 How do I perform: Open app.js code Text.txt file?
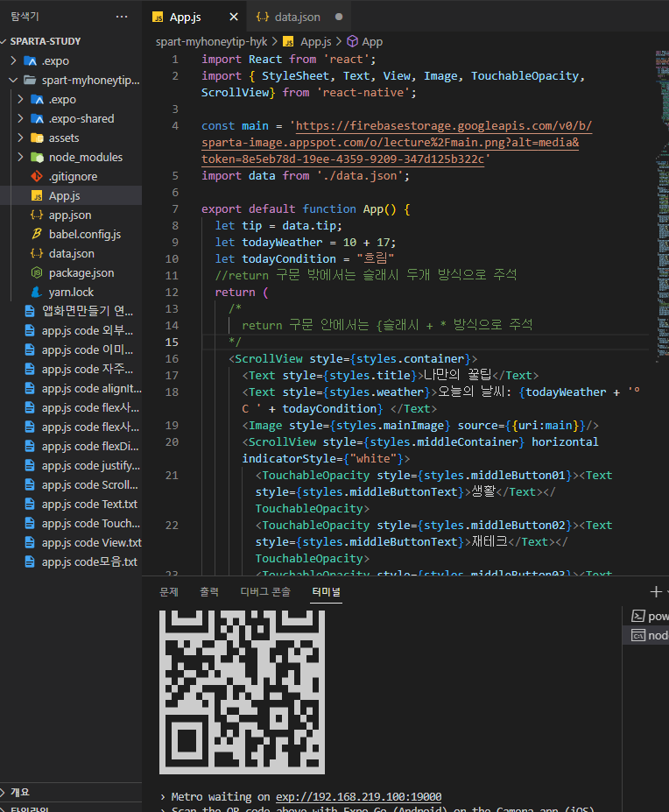pyautogui.click(x=89, y=505)
